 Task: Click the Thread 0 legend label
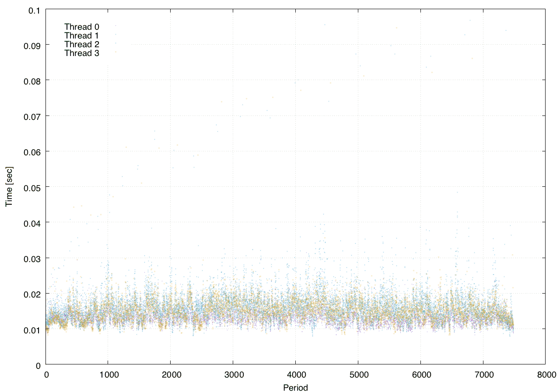tap(82, 27)
